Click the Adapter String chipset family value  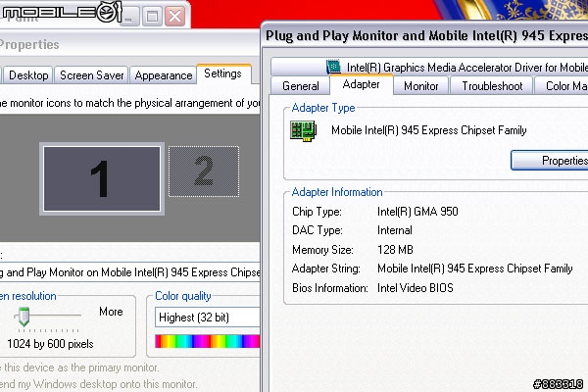tap(474, 269)
